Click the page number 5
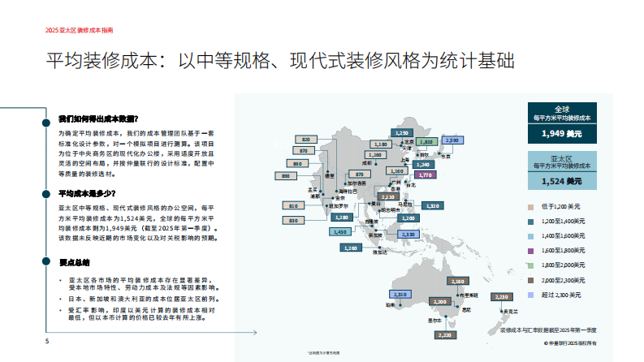Image resolution: width=644 pixels, height=362 pixels. pyautogui.click(x=46, y=341)
